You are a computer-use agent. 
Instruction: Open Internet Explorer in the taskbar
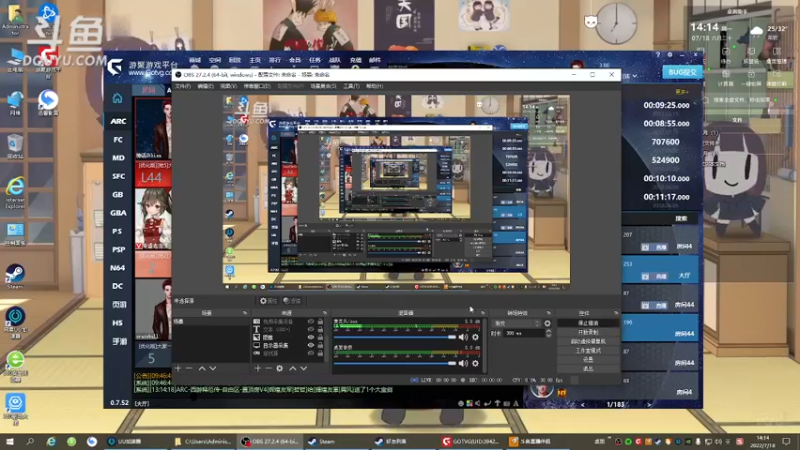coord(51,441)
